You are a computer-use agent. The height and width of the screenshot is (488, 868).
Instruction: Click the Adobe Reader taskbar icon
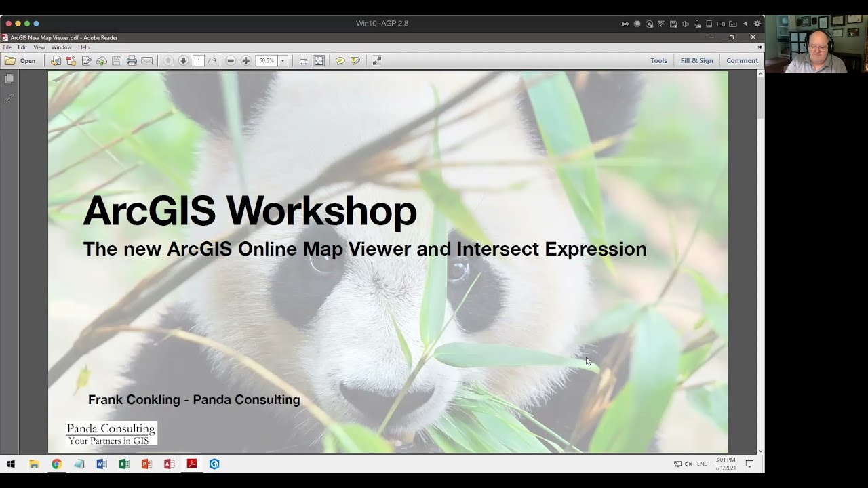click(x=192, y=464)
